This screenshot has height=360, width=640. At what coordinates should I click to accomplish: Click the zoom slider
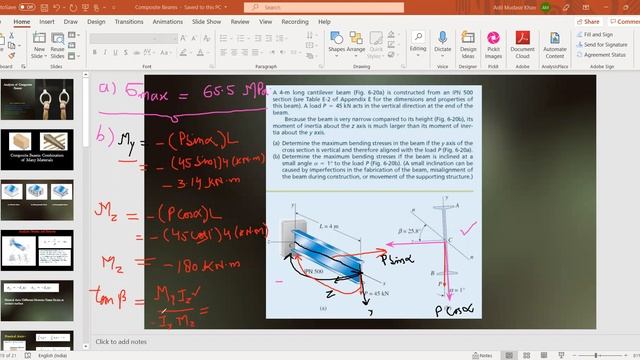click(x=600, y=356)
